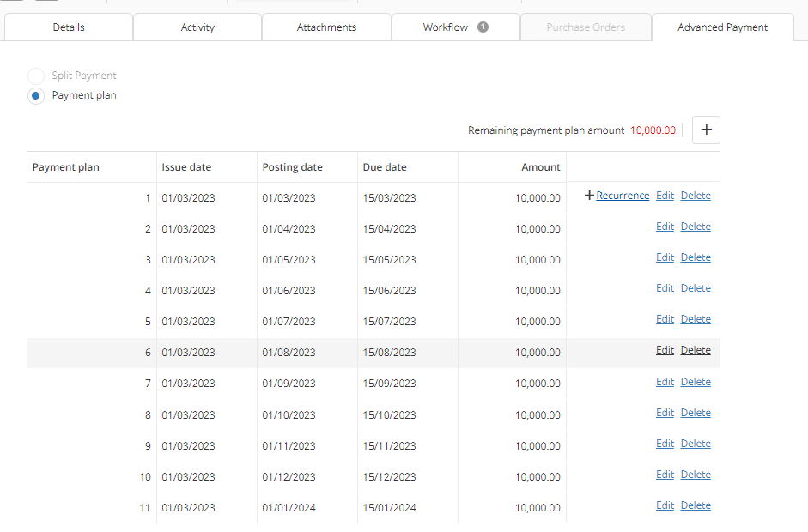This screenshot has width=808, height=532.
Task: Click the Recurrence link on payment 1
Action: coord(623,196)
